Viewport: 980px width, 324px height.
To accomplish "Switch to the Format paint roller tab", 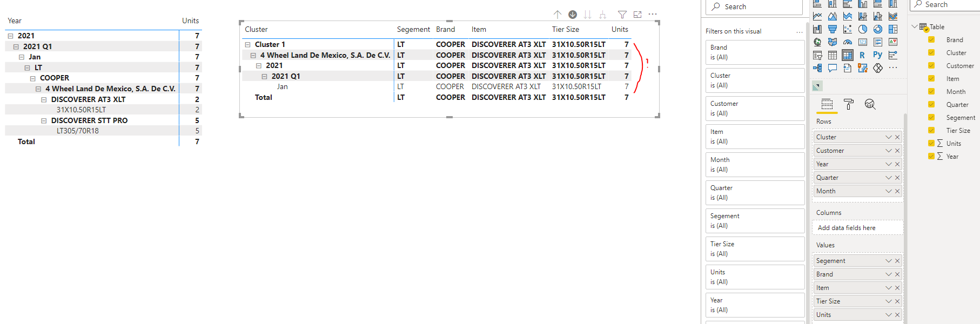I will pos(849,105).
